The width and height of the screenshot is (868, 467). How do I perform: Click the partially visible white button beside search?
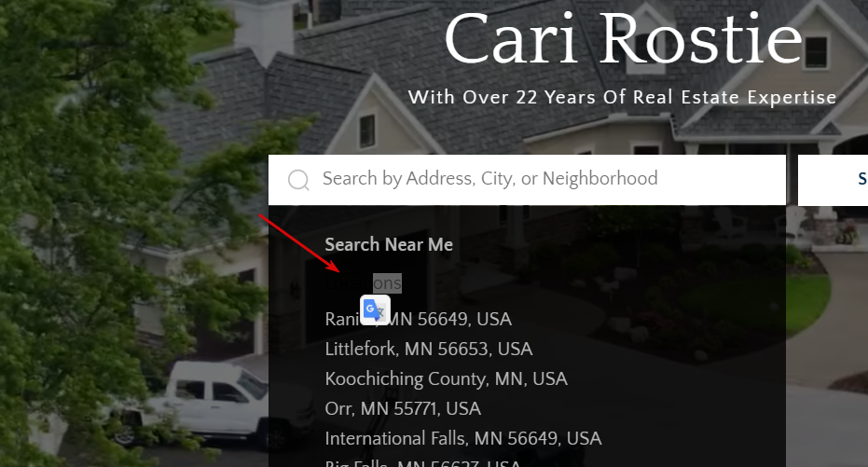click(x=833, y=180)
